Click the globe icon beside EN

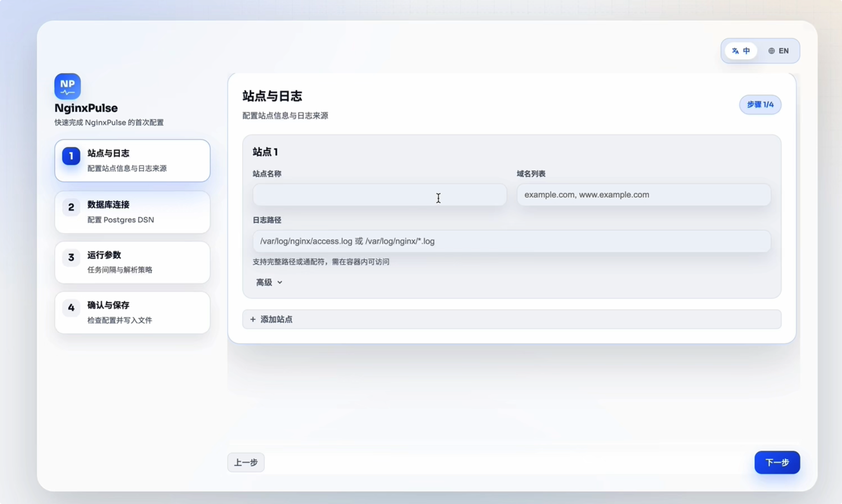771,51
